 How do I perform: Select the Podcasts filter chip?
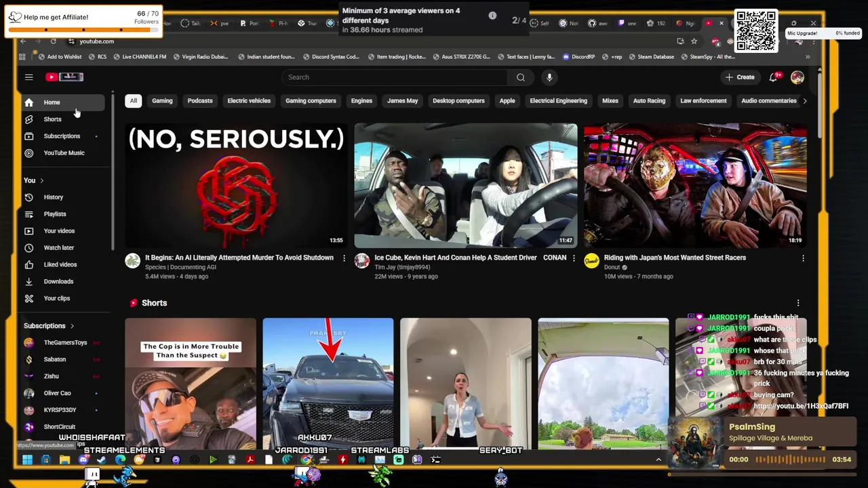pyautogui.click(x=200, y=101)
